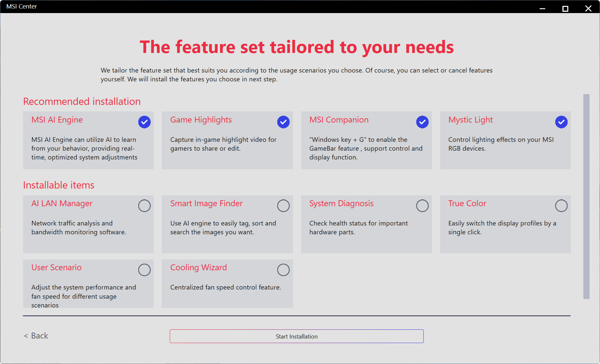Click the User Scenario title

coord(56,267)
